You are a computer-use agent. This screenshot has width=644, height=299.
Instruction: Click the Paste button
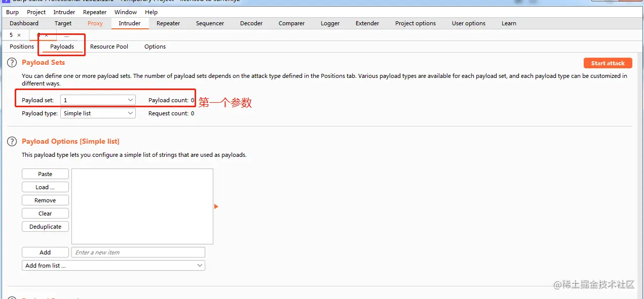click(x=45, y=174)
